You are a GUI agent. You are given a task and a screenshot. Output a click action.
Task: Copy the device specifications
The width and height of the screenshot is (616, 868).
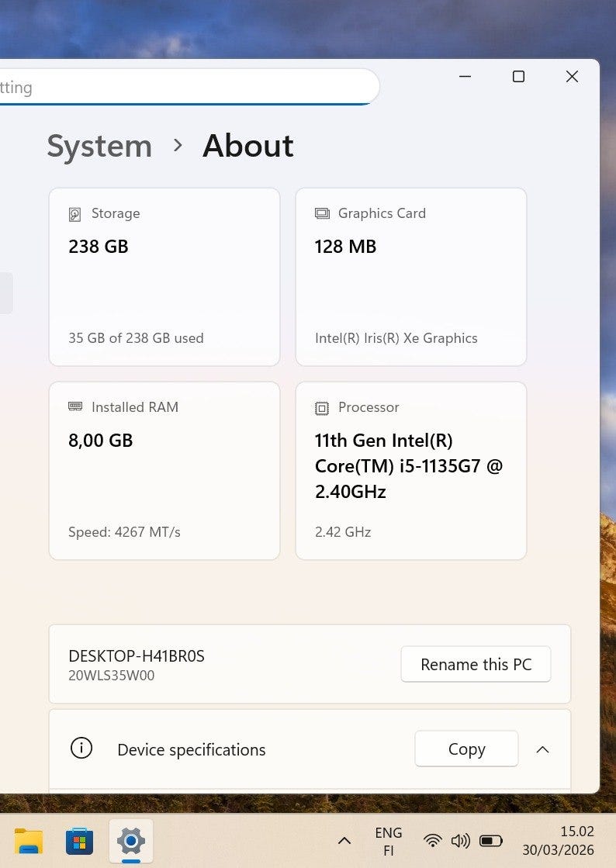click(x=466, y=749)
